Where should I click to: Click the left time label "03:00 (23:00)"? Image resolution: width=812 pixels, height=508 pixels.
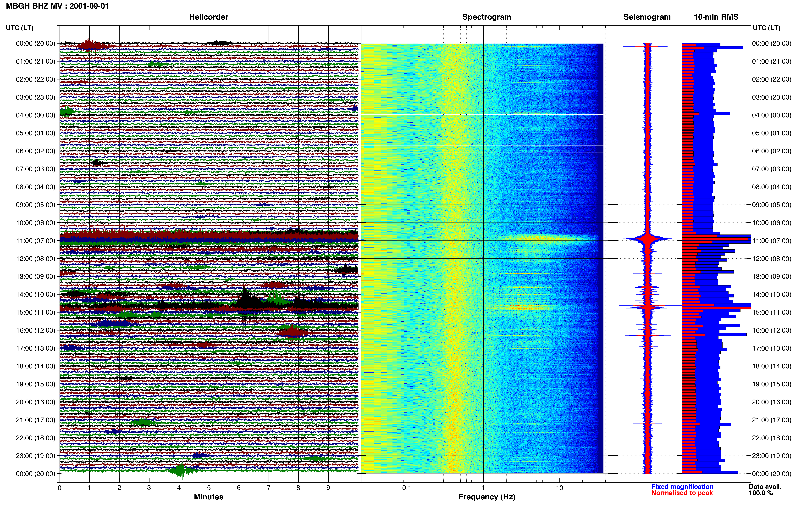click(x=36, y=97)
